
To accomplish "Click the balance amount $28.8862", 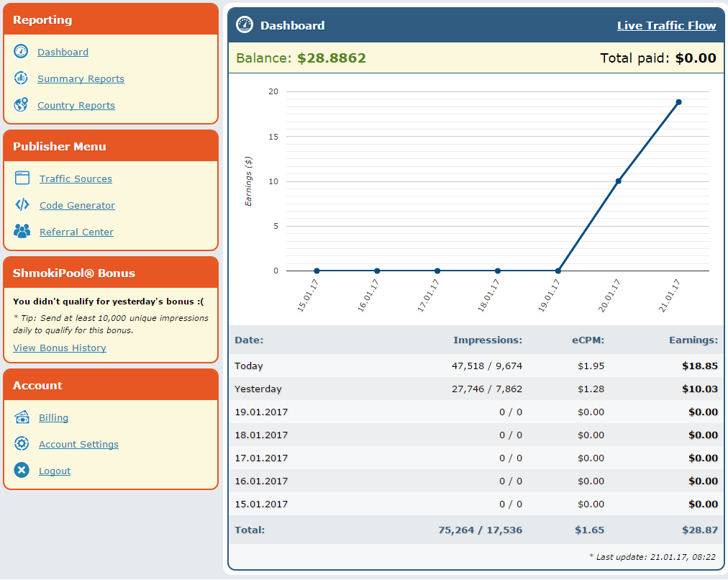I will (x=332, y=58).
